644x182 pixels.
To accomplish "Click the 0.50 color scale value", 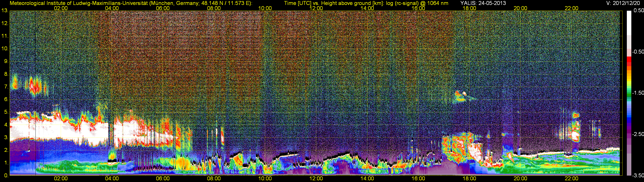I will [638, 11].
